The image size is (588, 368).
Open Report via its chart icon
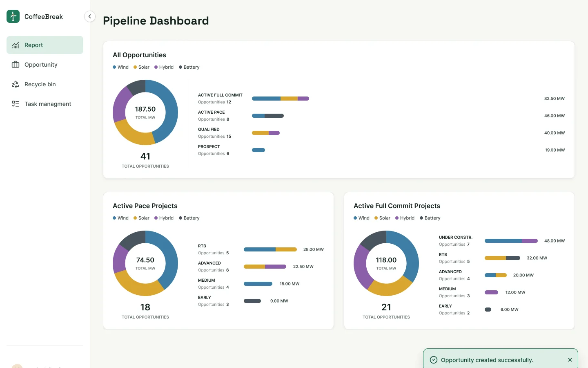(x=16, y=45)
